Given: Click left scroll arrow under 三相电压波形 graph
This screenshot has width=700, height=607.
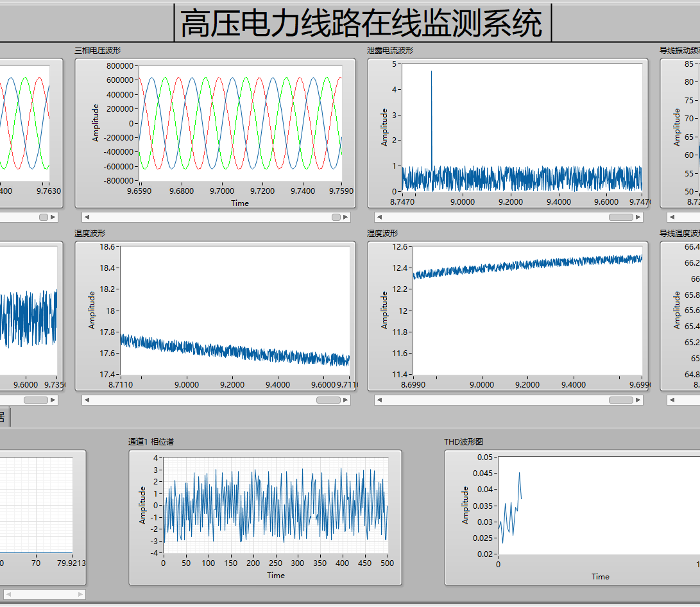Looking at the screenshot, I should click(87, 218).
